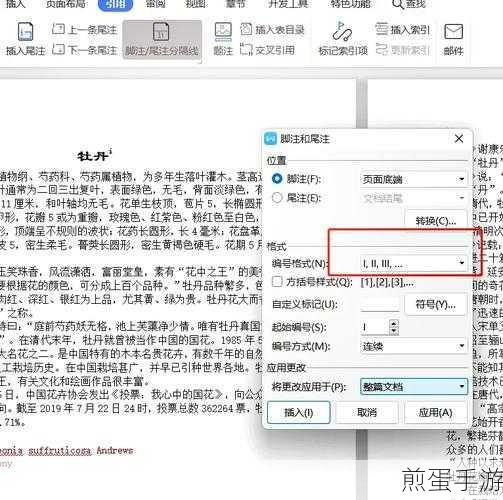Click Insert Index (插入索引)

[x=403, y=30]
